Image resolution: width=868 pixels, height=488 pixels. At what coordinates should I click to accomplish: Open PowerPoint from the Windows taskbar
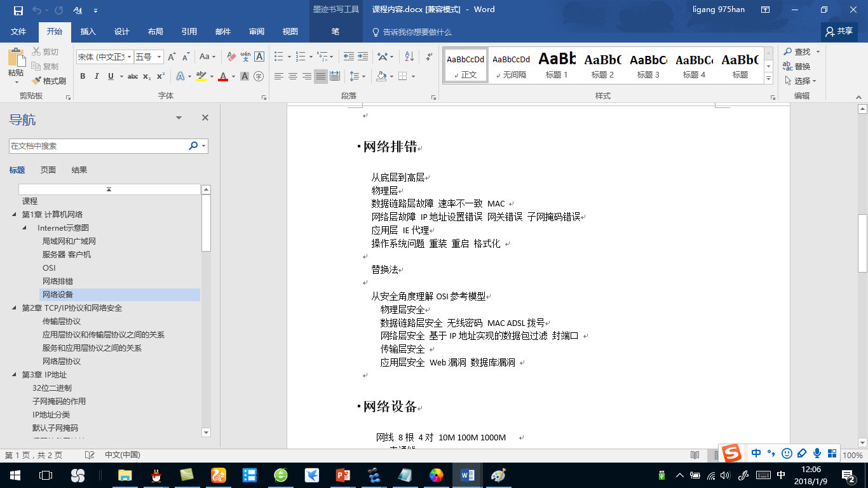pyautogui.click(x=343, y=475)
